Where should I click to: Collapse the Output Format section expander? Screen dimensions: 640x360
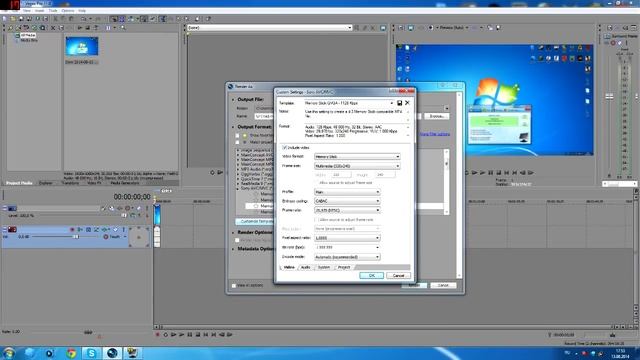[233, 127]
